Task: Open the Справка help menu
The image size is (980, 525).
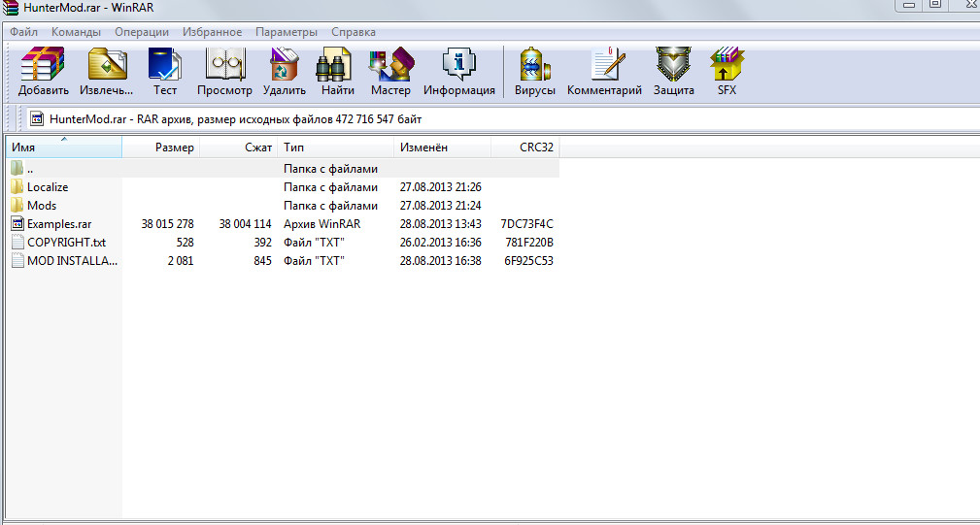Action: tap(354, 32)
